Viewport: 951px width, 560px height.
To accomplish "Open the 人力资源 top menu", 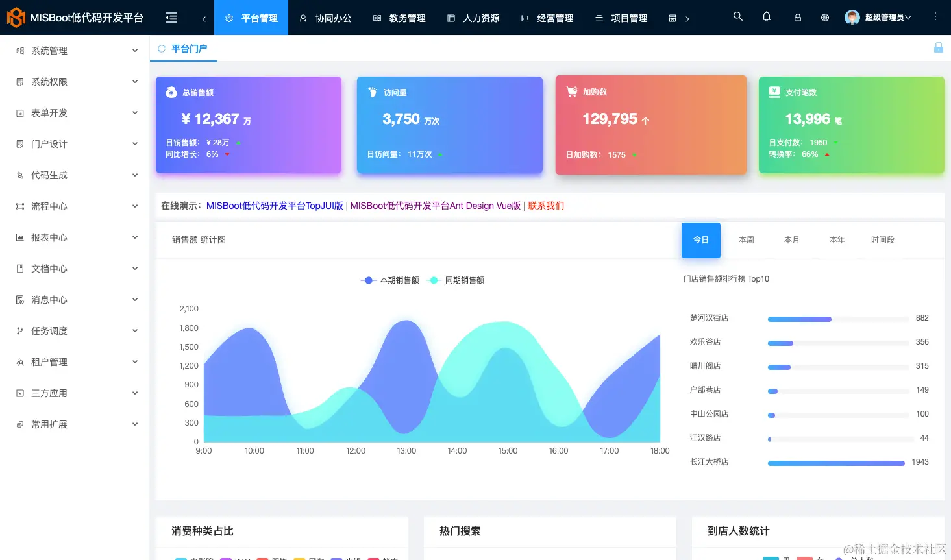I will coord(473,18).
